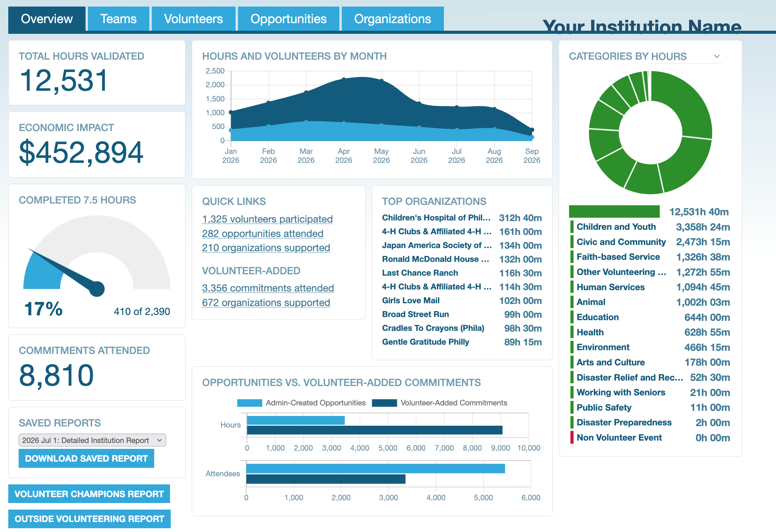This screenshot has width=776, height=532.
Task: Toggle Admin-Created Opportunities legend swatch
Action: (250, 403)
